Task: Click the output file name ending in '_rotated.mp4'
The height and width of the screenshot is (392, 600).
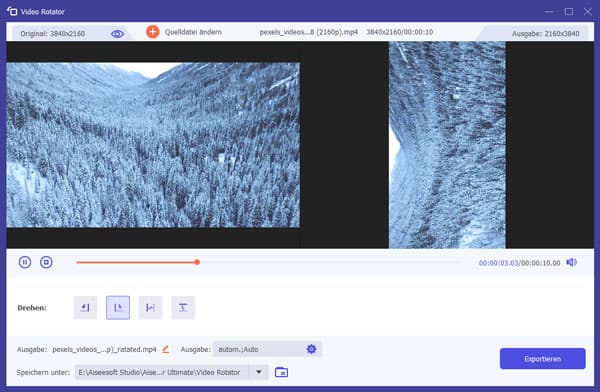Action: [104, 349]
